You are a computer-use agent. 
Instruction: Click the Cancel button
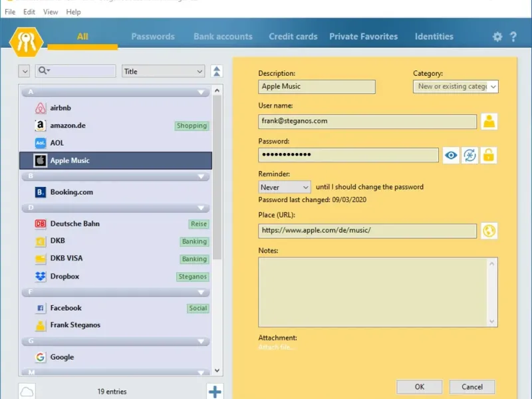(x=472, y=387)
